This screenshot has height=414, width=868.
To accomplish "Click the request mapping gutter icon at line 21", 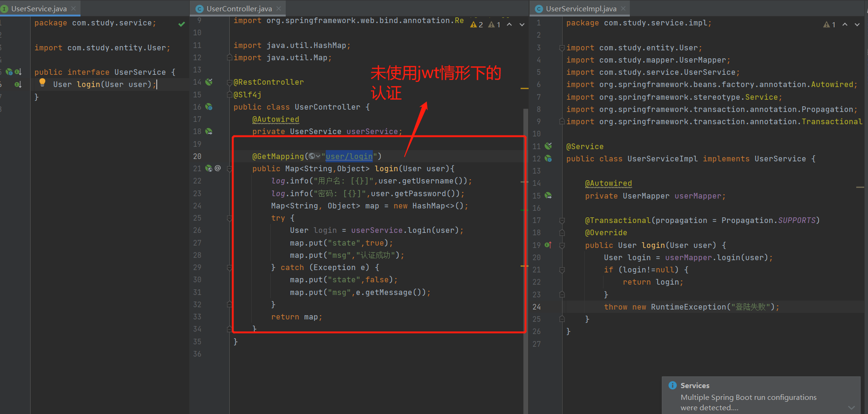I will click(x=209, y=168).
